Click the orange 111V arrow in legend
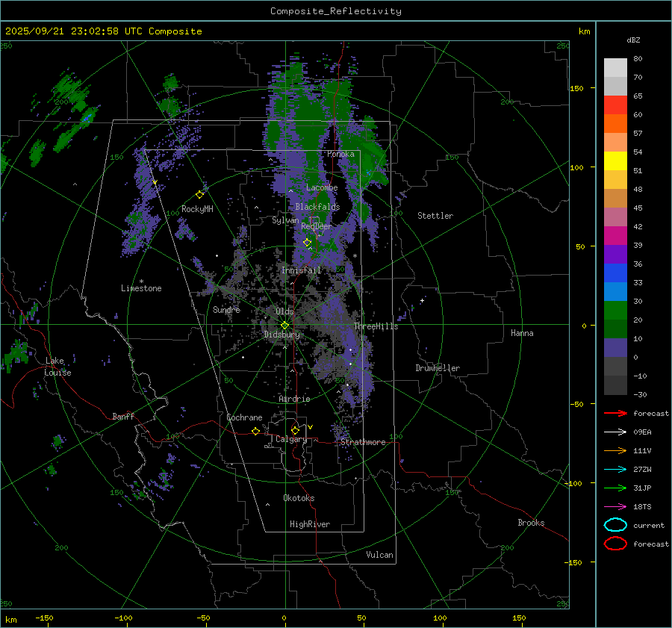 click(615, 450)
